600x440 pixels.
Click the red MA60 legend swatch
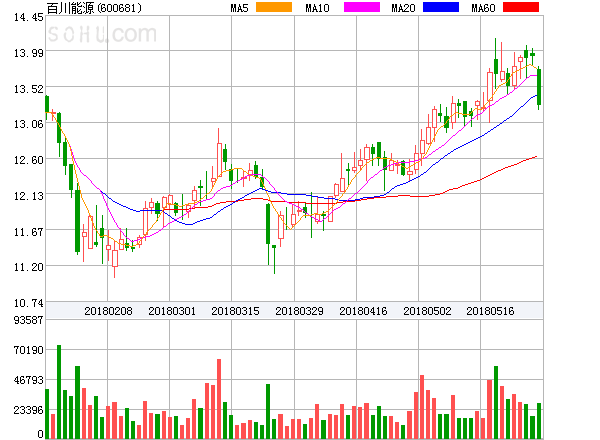click(521, 7)
